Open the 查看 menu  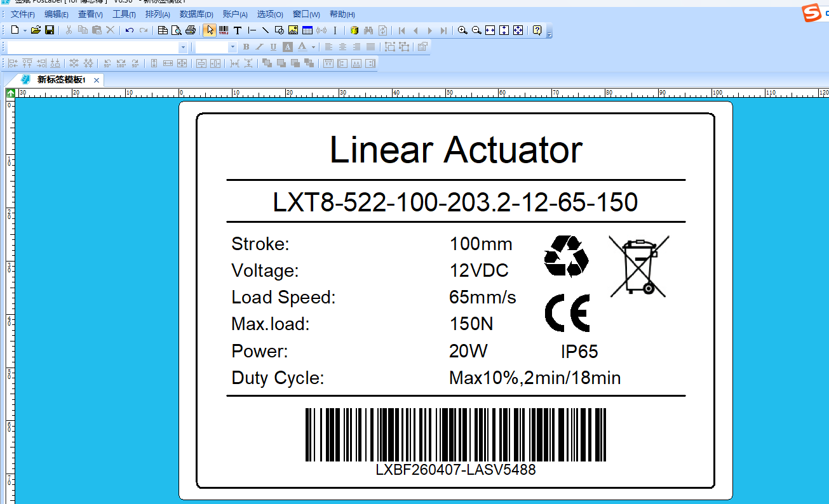(90, 14)
